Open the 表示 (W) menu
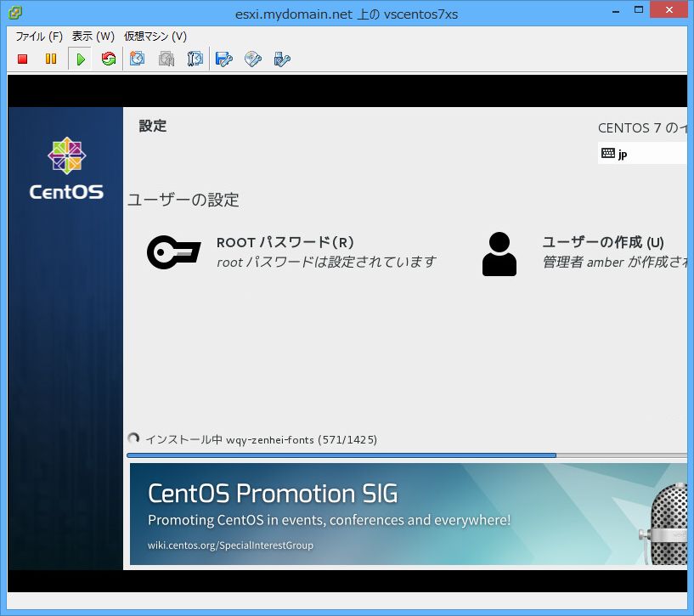 93,37
